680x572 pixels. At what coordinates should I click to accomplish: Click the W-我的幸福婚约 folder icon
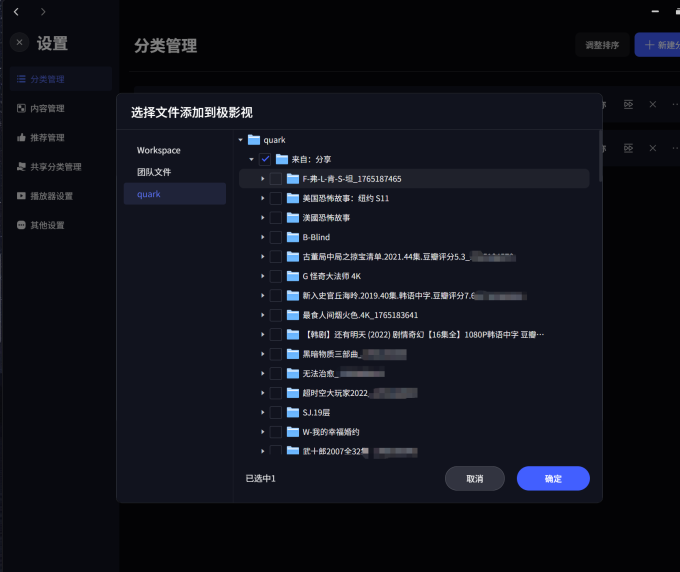[x=293, y=432]
